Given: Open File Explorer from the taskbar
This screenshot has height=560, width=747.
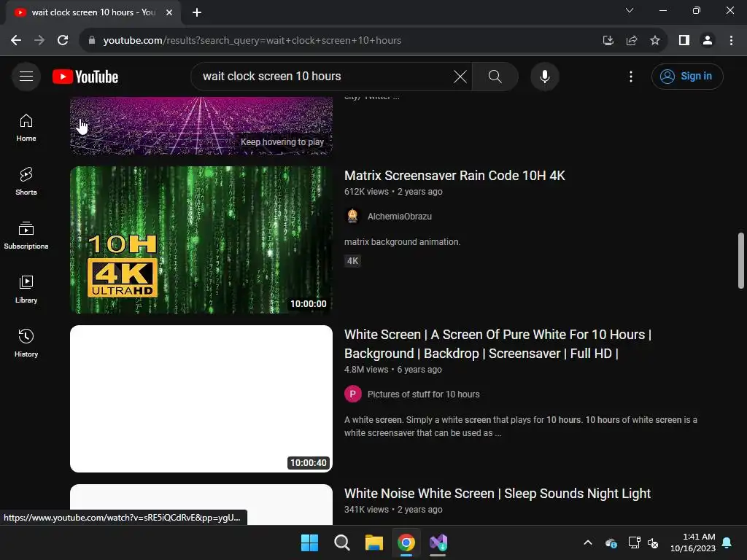Looking at the screenshot, I should (374, 542).
